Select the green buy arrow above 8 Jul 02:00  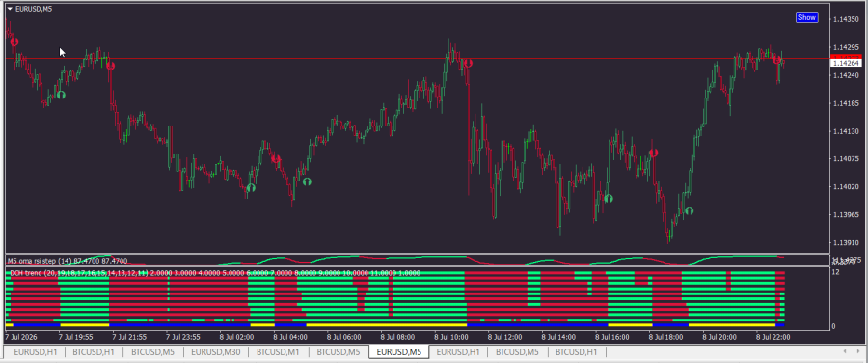(251, 188)
